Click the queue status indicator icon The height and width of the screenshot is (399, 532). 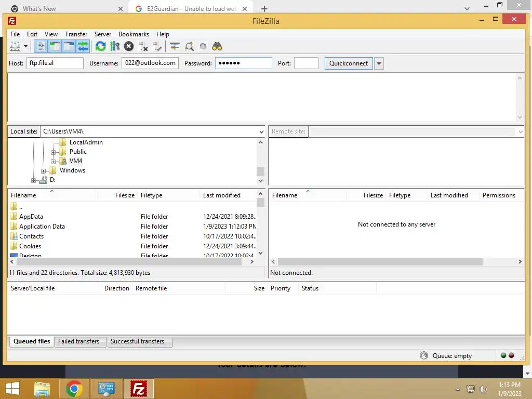(x=424, y=355)
